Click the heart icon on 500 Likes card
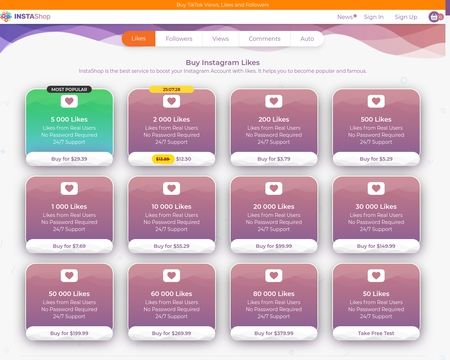Screen dimensions: 450x360 click(376, 101)
